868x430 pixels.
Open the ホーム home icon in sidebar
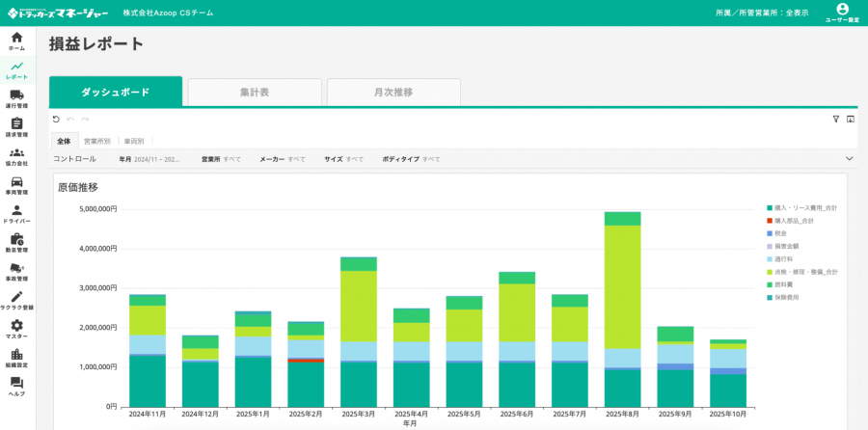tap(16, 40)
